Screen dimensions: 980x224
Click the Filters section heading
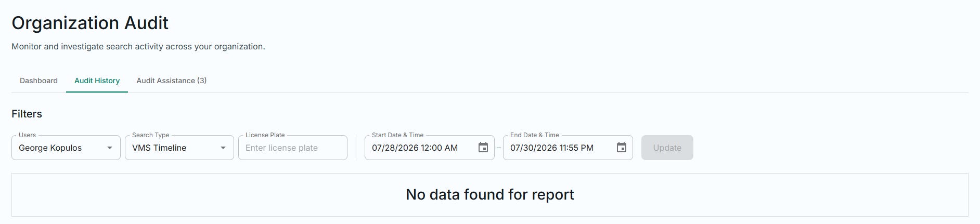click(x=27, y=114)
